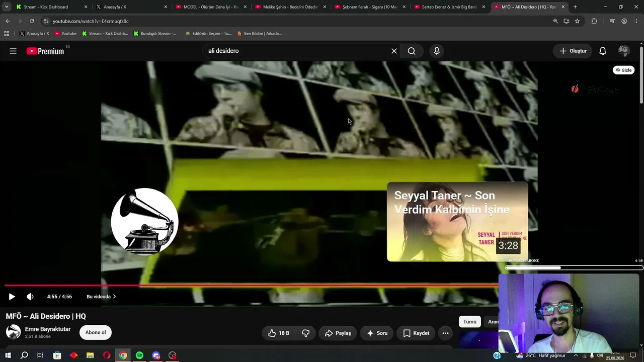
Task: Open YouTube notifications bell
Action: click(x=603, y=51)
